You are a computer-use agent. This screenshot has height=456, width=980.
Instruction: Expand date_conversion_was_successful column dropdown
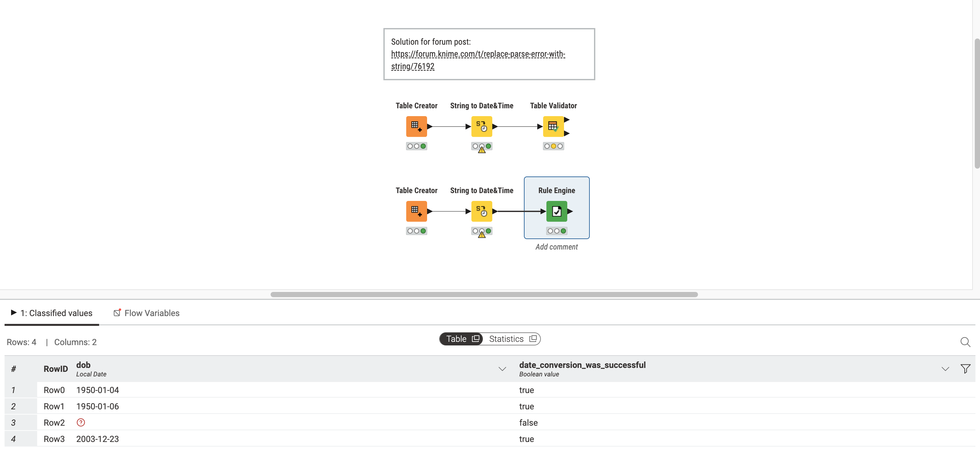945,369
